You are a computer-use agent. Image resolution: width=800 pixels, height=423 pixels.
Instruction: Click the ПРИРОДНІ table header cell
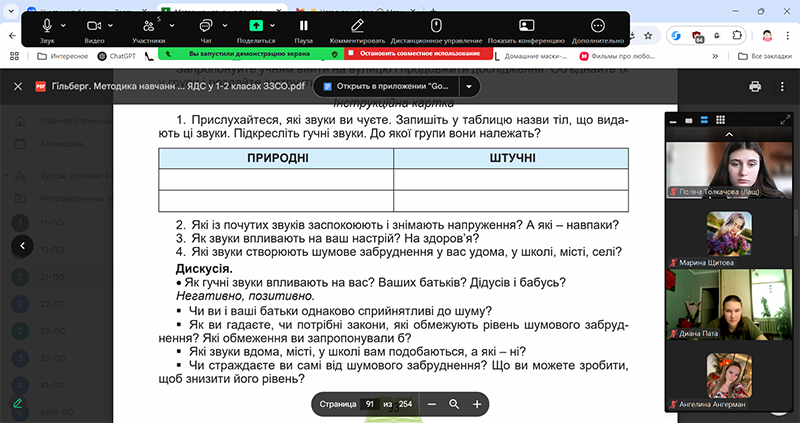pos(276,158)
